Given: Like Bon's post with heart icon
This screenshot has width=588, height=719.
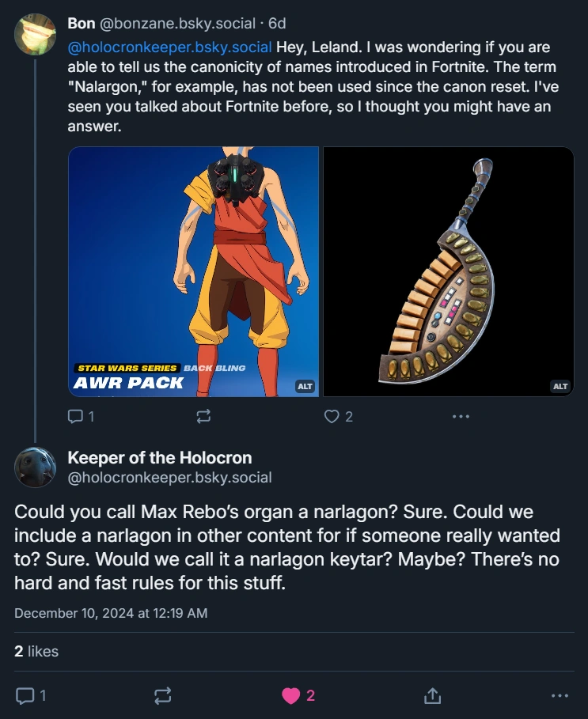Looking at the screenshot, I should point(333,416).
